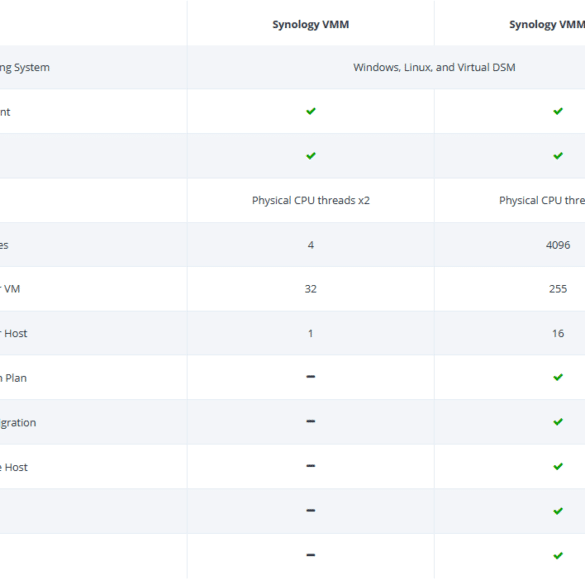Viewport: 585px width, 585px height.
Task: Click the dash in the bottom Host row
Action: [x=310, y=466]
